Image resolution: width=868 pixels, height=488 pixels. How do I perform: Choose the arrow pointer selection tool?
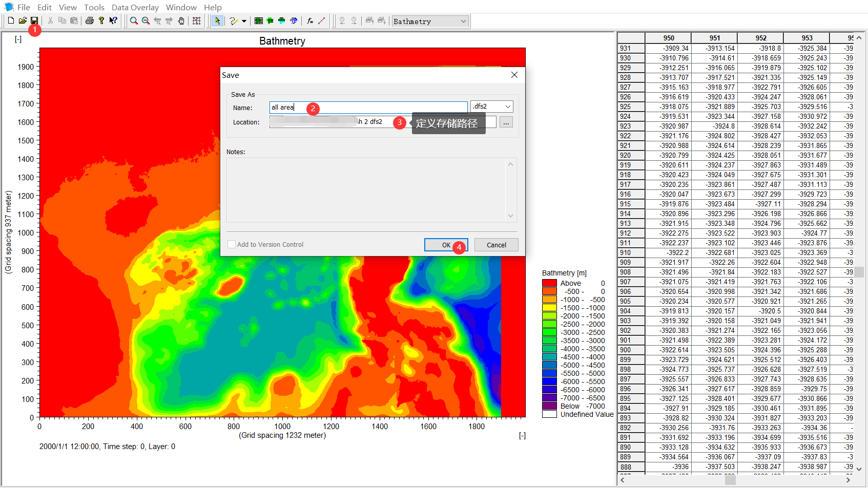217,20
